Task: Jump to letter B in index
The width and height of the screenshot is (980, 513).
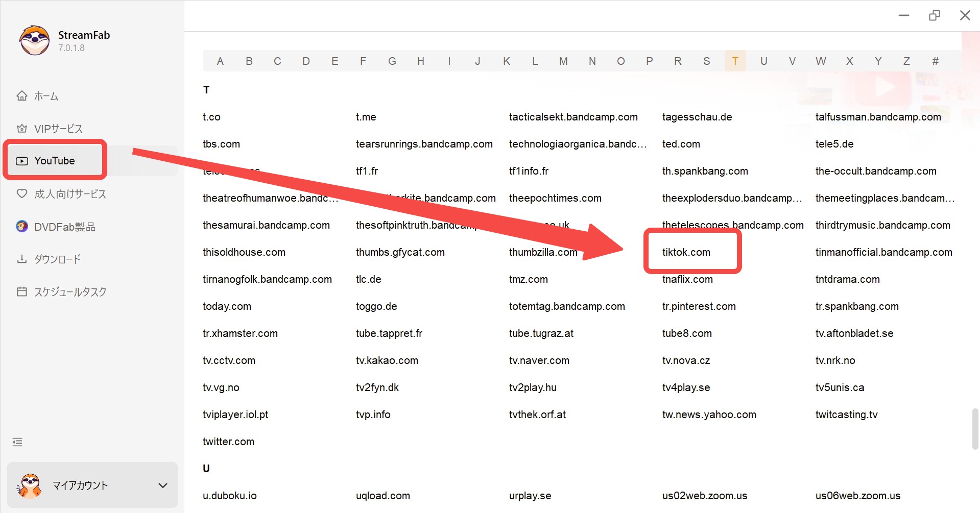Action: click(x=249, y=61)
